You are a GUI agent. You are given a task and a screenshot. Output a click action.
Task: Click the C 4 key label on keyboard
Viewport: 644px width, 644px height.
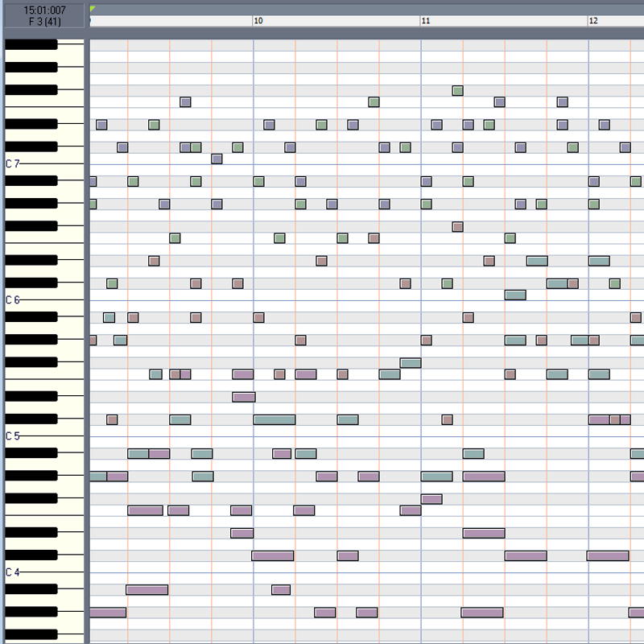coord(13,572)
